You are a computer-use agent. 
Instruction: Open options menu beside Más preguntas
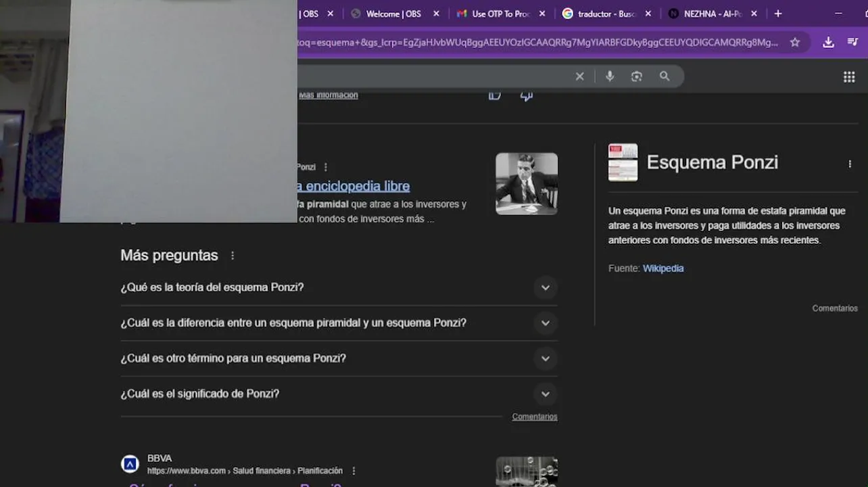pos(233,256)
